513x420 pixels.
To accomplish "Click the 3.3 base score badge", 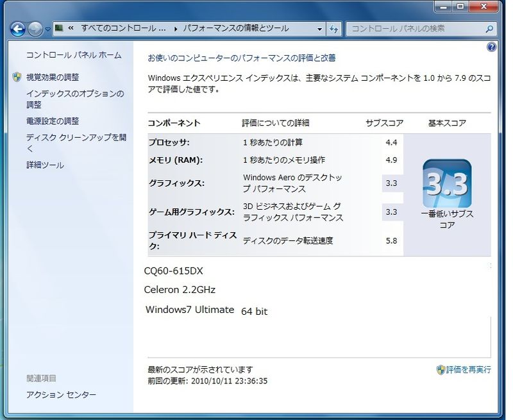I will tap(447, 183).
